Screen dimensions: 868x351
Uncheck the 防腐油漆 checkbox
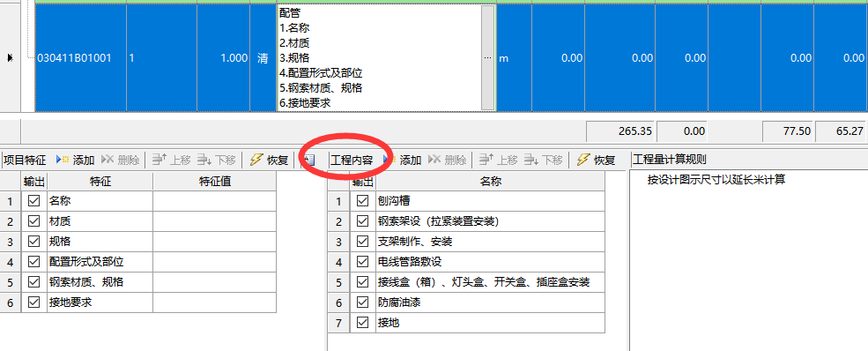point(362,302)
